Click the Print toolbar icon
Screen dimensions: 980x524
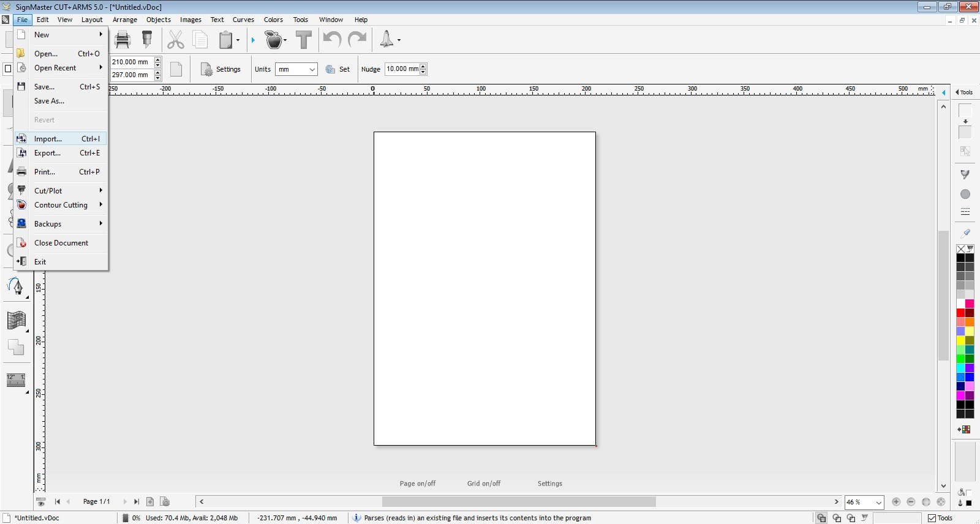(x=123, y=40)
